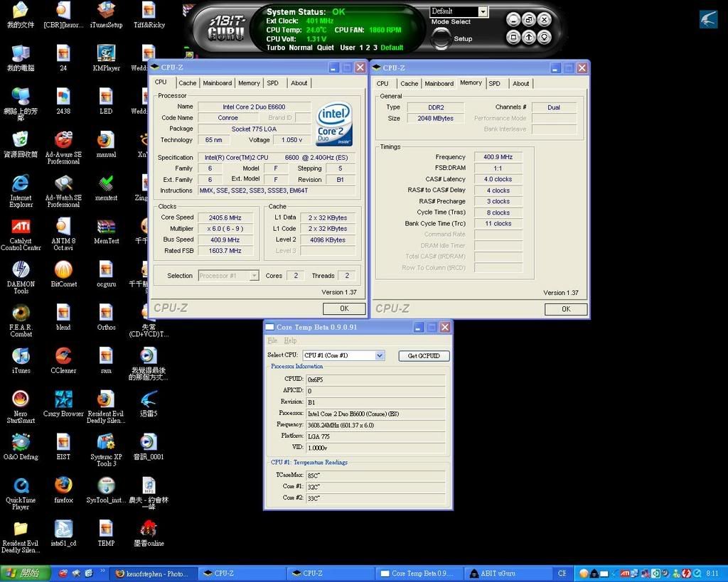Click the ABIT uGuru Setup knob
Image resolution: width=728 pixels, height=582 pixels.
(440, 38)
